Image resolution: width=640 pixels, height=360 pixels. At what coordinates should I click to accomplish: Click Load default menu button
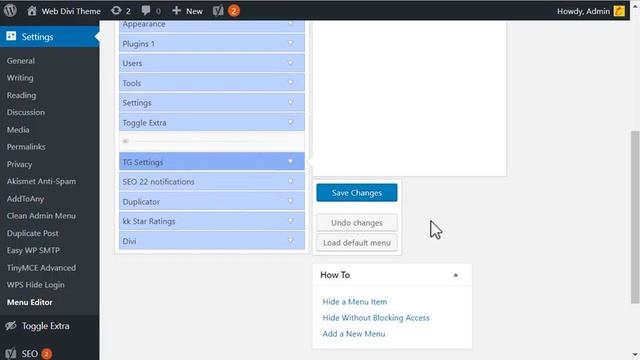(x=357, y=243)
